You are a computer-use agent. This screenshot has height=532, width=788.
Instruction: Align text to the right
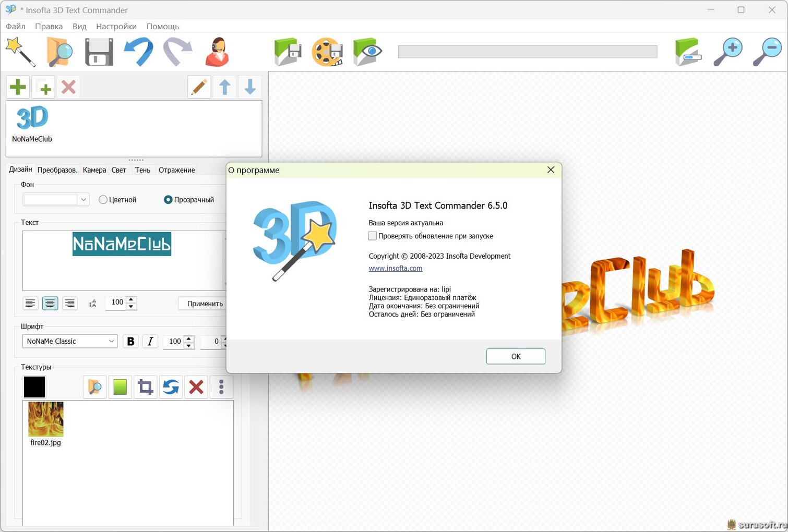69,303
